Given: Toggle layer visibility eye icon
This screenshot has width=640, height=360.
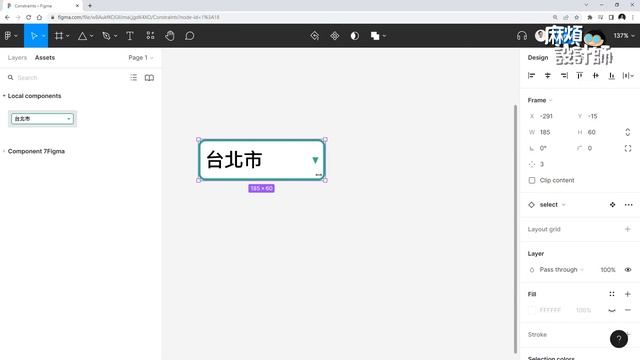Looking at the screenshot, I should 628,270.
